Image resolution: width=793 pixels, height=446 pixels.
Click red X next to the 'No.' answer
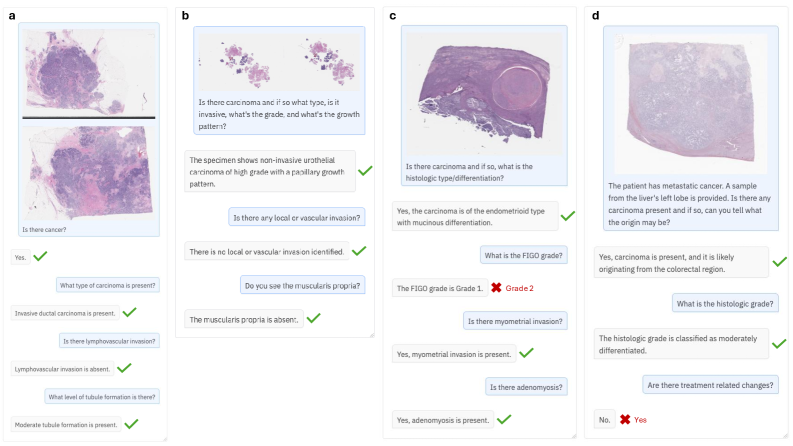coord(624,419)
